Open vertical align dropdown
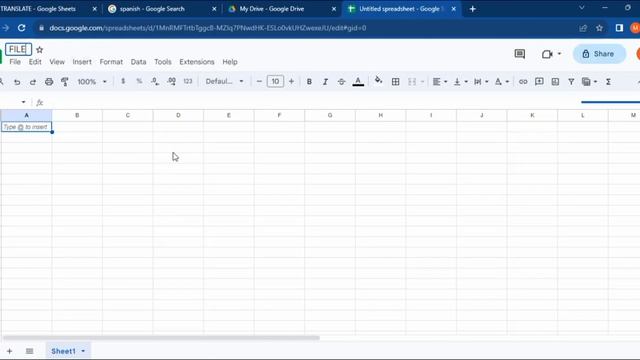This screenshot has width=640, height=360. tap(460, 82)
